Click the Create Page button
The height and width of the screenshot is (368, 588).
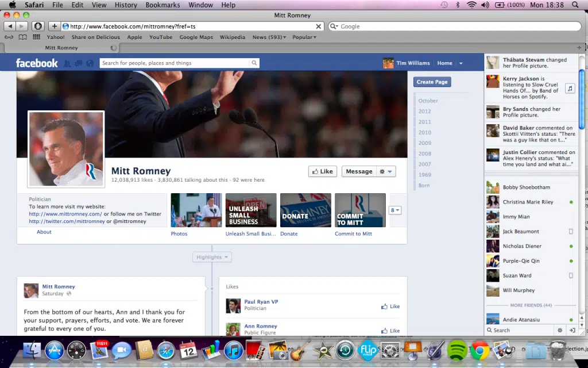click(x=432, y=82)
